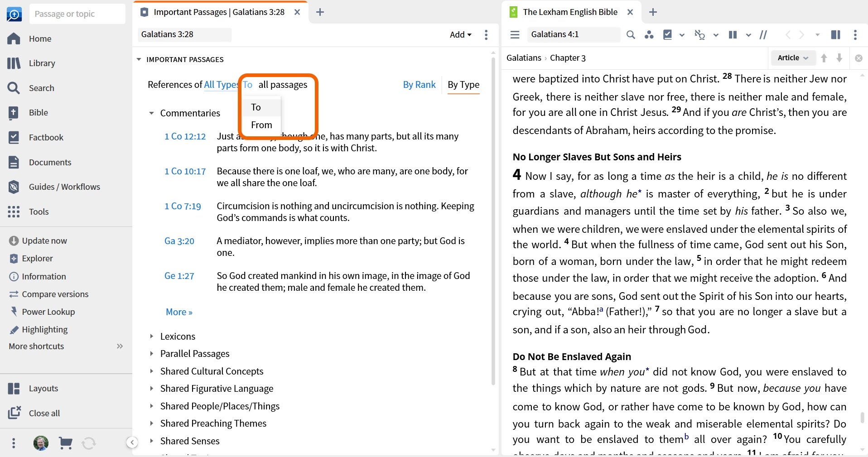Expand Shared Preaching Themes group
Viewport: 868px width, 457px height.
pyautogui.click(x=152, y=423)
